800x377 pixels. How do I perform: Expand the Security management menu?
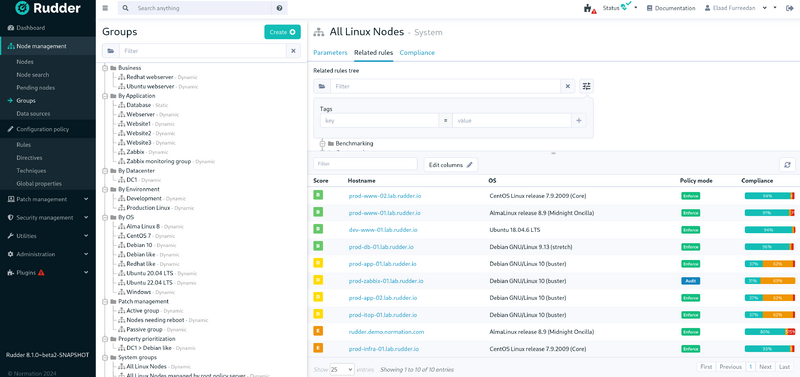coord(47,218)
